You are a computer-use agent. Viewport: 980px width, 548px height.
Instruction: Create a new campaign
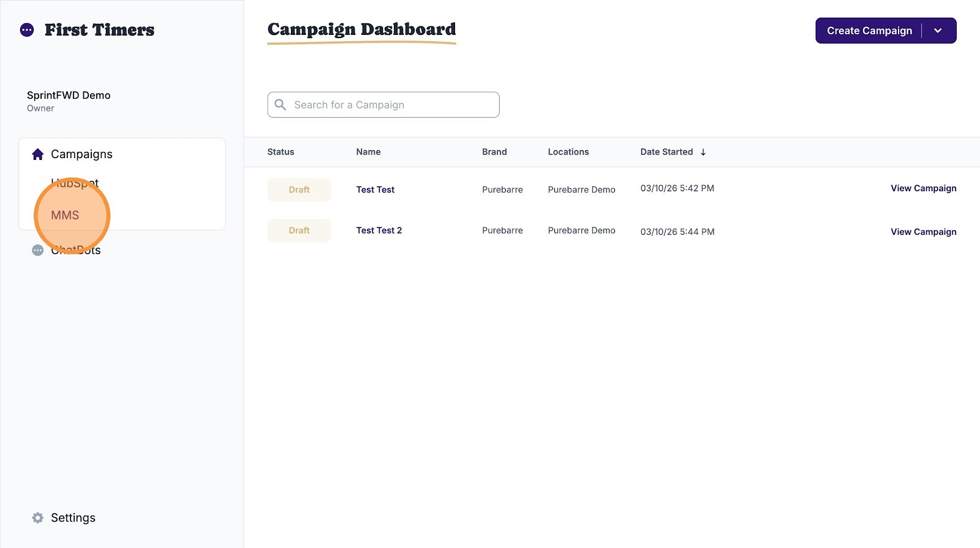pos(869,31)
